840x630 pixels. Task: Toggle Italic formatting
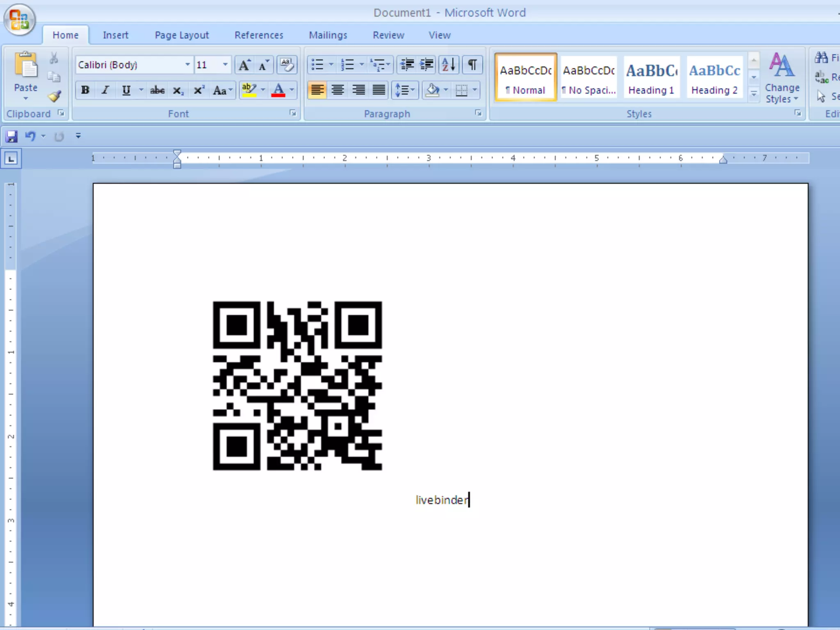pos(105,90)
